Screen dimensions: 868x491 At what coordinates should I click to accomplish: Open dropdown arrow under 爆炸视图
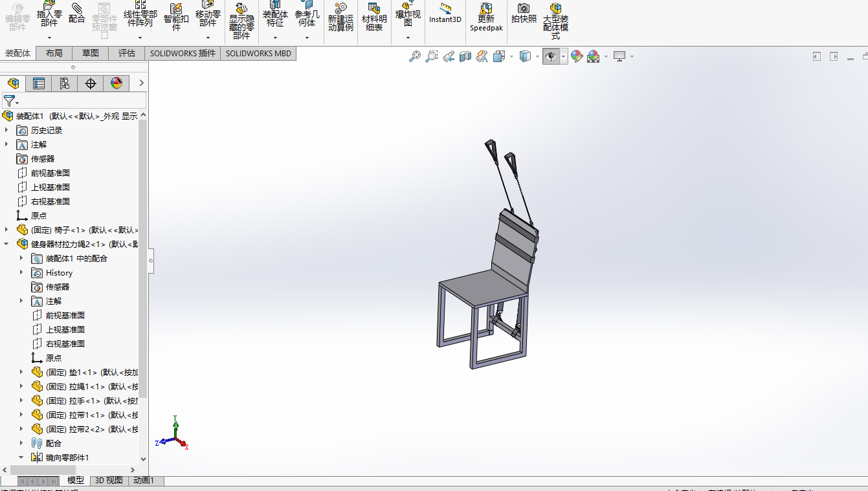pyautogui.click(x=408, y=38)
